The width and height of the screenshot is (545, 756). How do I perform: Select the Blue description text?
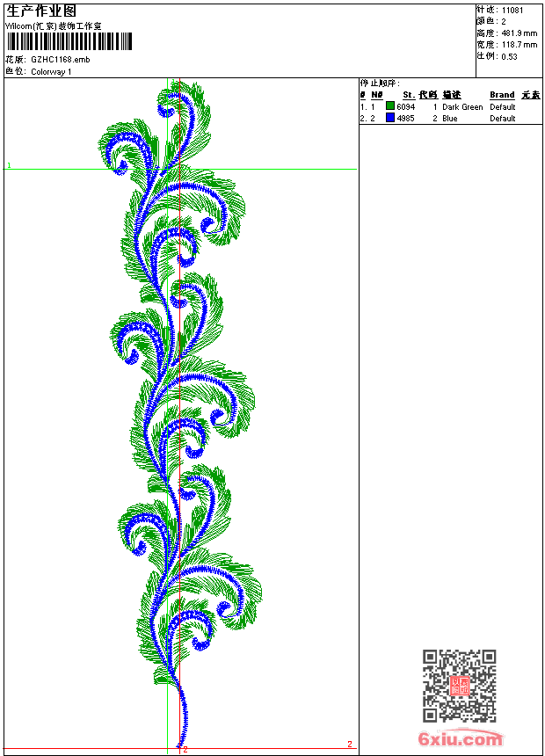click(x=450, y=119)
